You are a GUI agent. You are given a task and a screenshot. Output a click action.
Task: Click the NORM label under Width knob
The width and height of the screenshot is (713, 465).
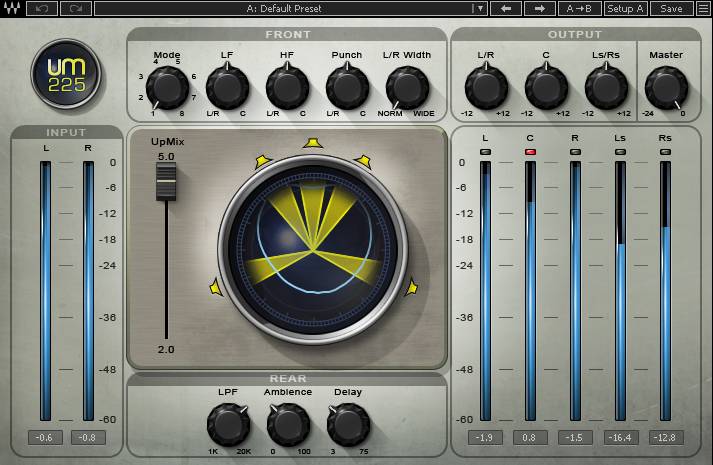coord(390,114)
